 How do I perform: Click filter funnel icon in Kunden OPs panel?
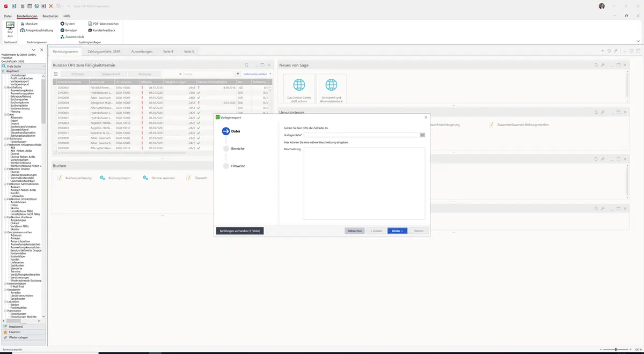click(238, 74)
